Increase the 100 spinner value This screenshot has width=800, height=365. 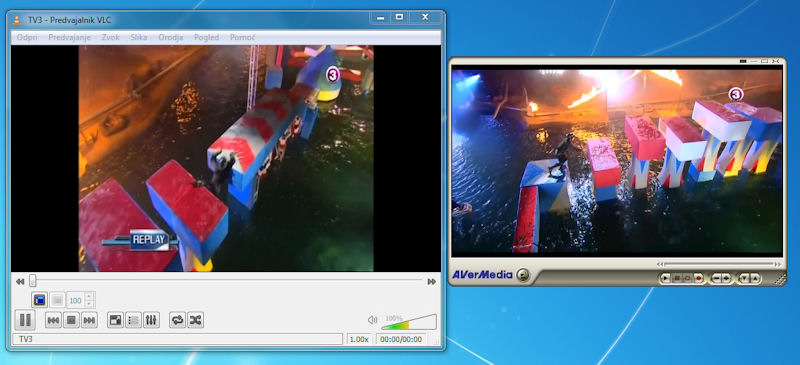click(90, 296)
